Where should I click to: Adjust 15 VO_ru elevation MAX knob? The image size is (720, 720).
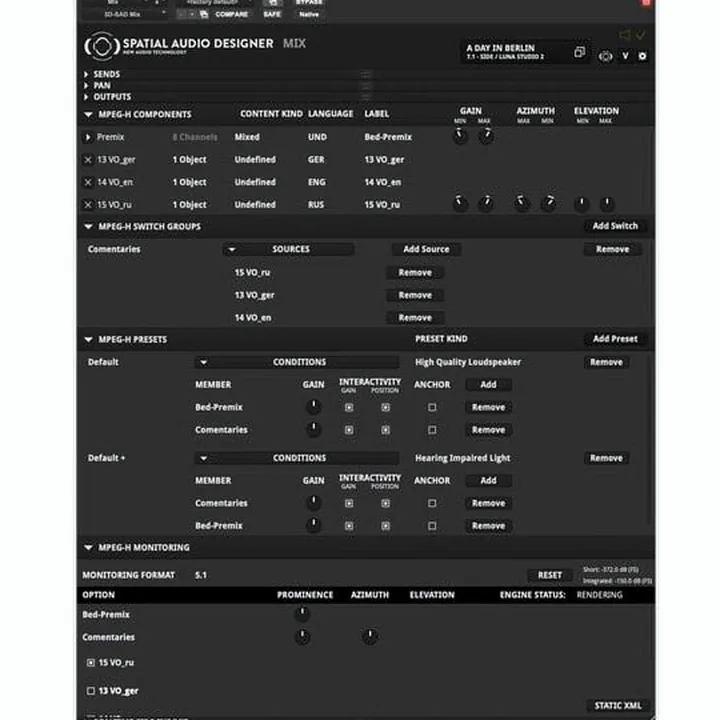[x=607, y=203]
